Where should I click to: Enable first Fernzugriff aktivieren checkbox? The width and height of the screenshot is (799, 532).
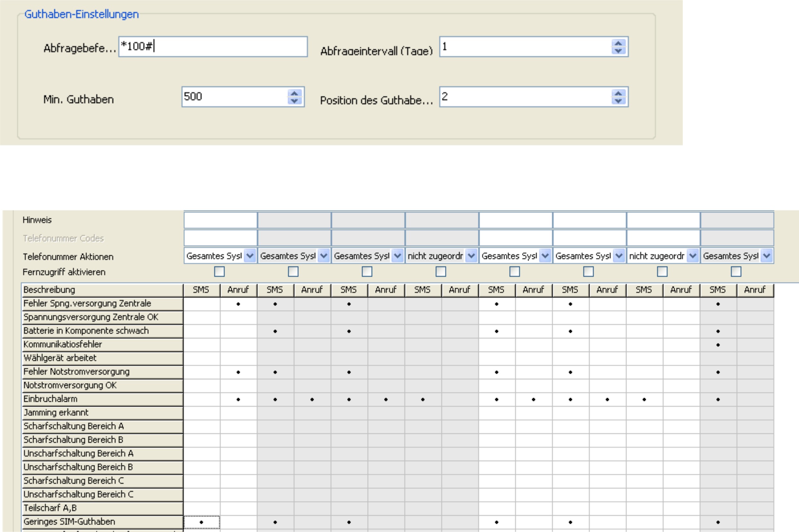[219, 271]
